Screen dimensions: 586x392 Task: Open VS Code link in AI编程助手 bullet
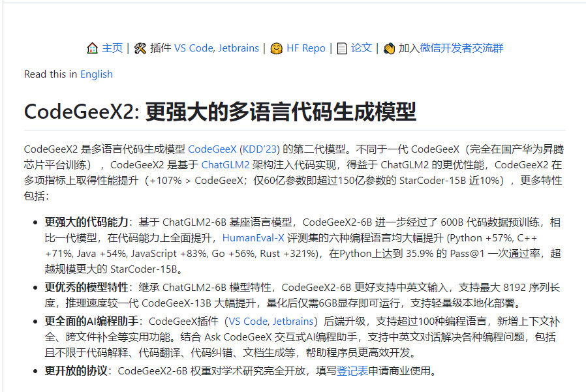(249, 322)
